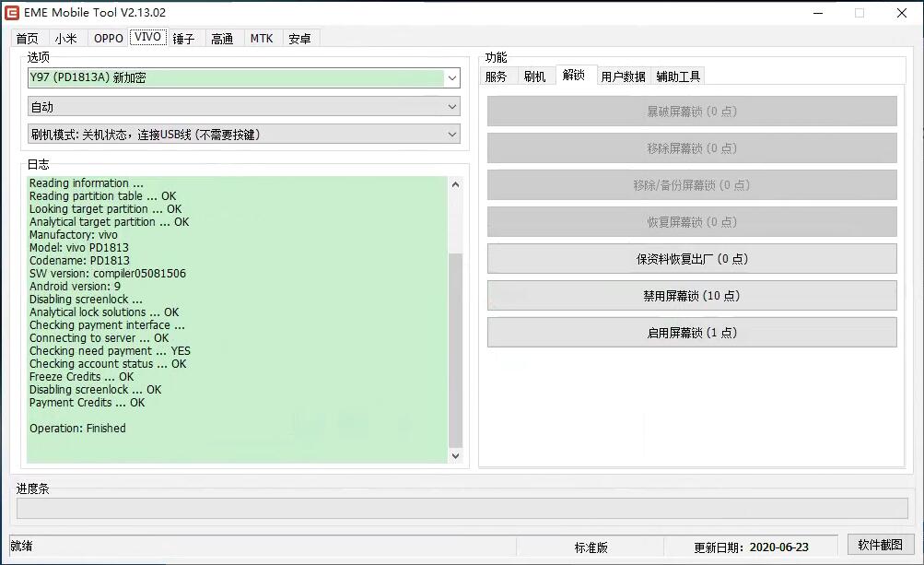
Task: Click the 'Checking need payment ... YES' line
Action: (110, 351)
